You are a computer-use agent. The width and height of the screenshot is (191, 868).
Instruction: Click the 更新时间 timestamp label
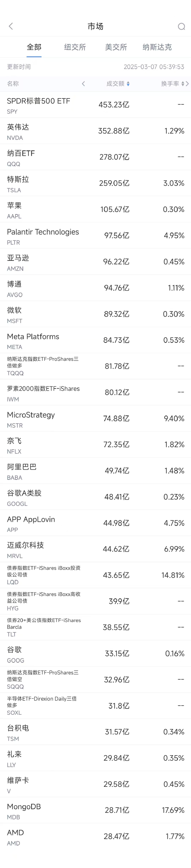(19, 67)
